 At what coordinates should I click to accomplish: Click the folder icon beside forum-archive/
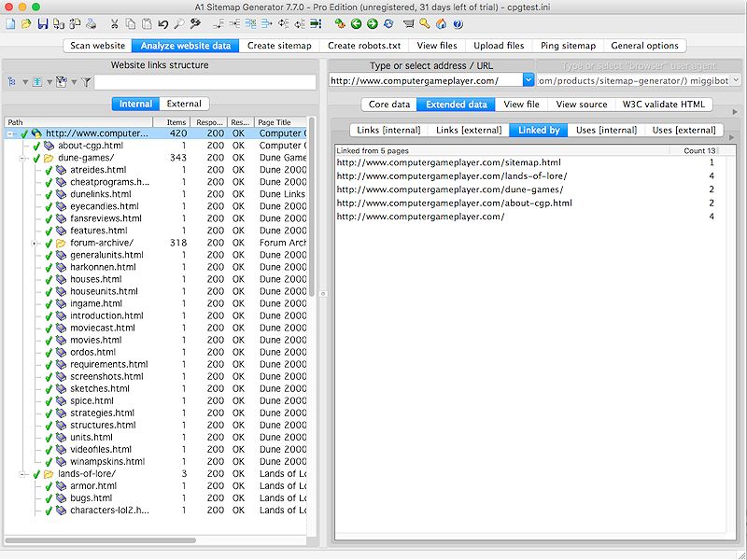pyautogui.click(x=61, y=244)
